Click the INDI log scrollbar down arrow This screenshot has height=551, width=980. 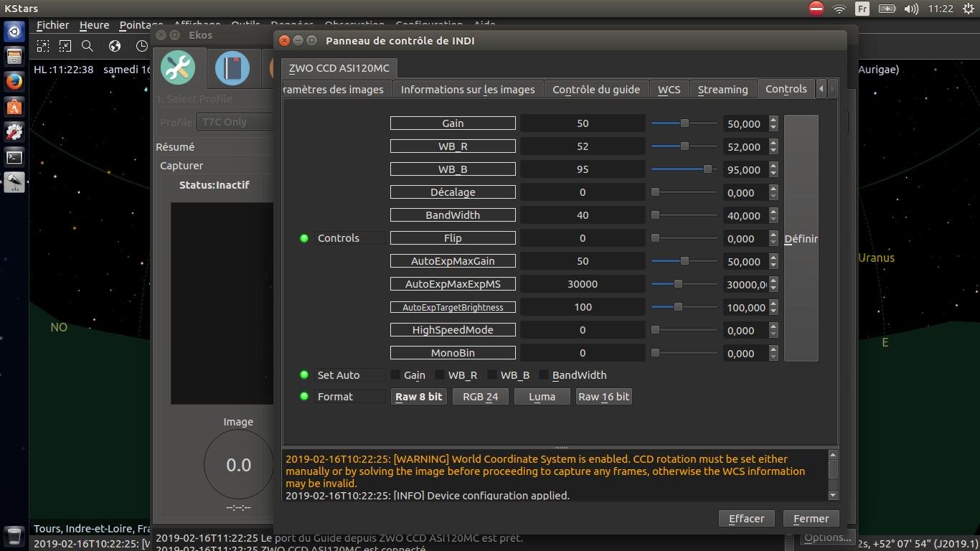point(833,495)
